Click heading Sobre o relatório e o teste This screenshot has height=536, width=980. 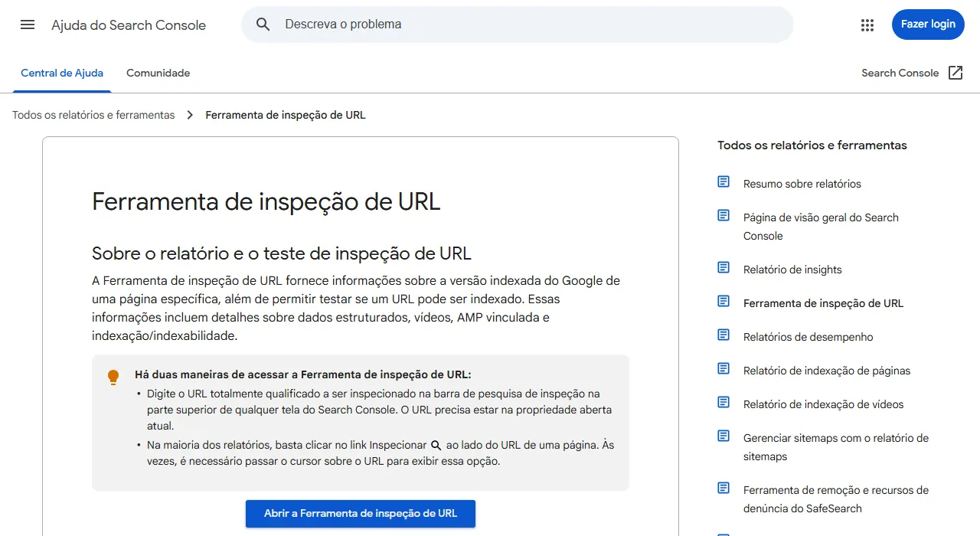click(x=282, y=253)
